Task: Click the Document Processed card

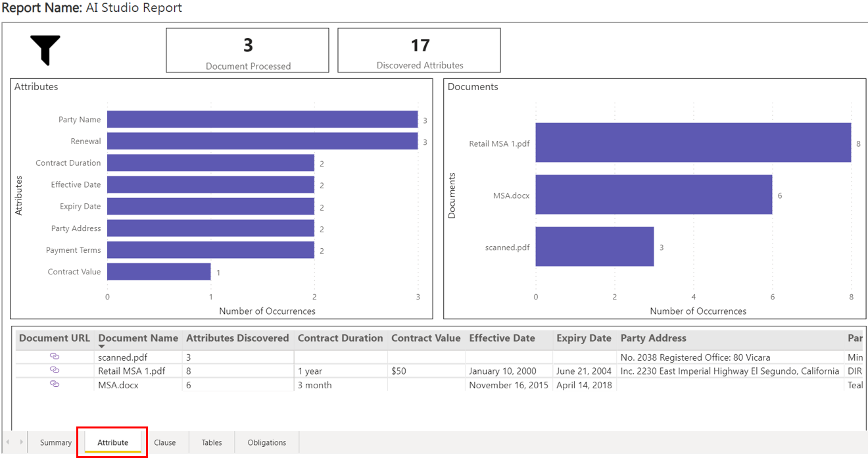Action: pos(247,50)
